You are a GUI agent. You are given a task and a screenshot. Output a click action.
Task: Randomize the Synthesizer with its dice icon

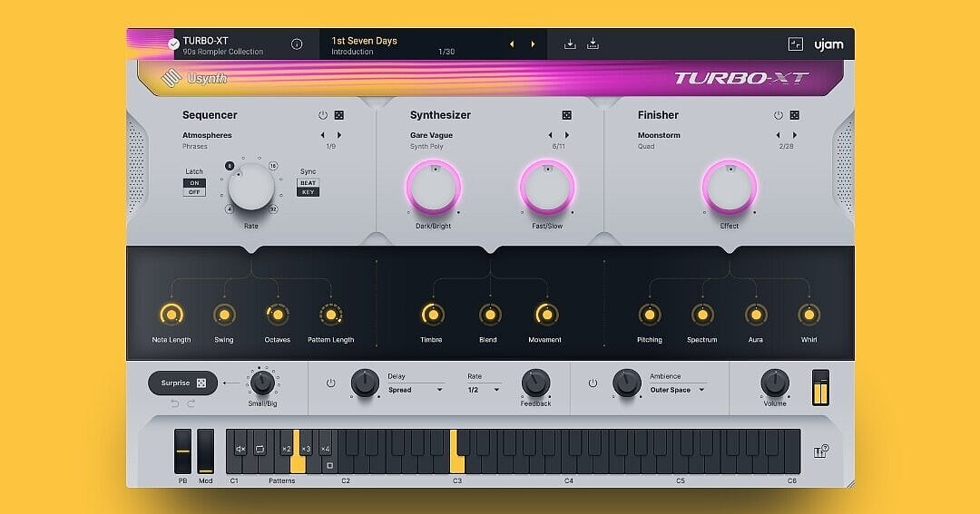click(566, 115)
